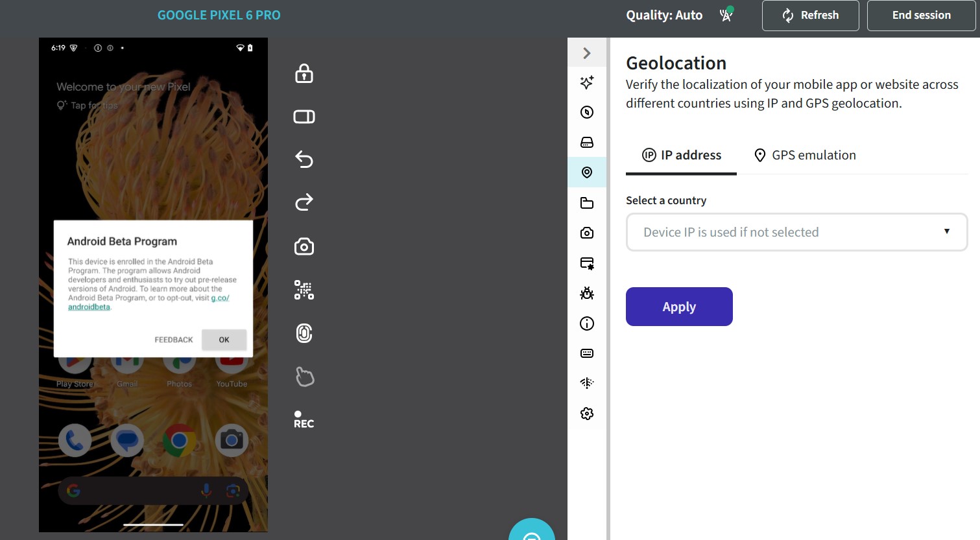Tap the redo forward-arrow device control
Screen dimensions: 980x540
pos(304,202)
